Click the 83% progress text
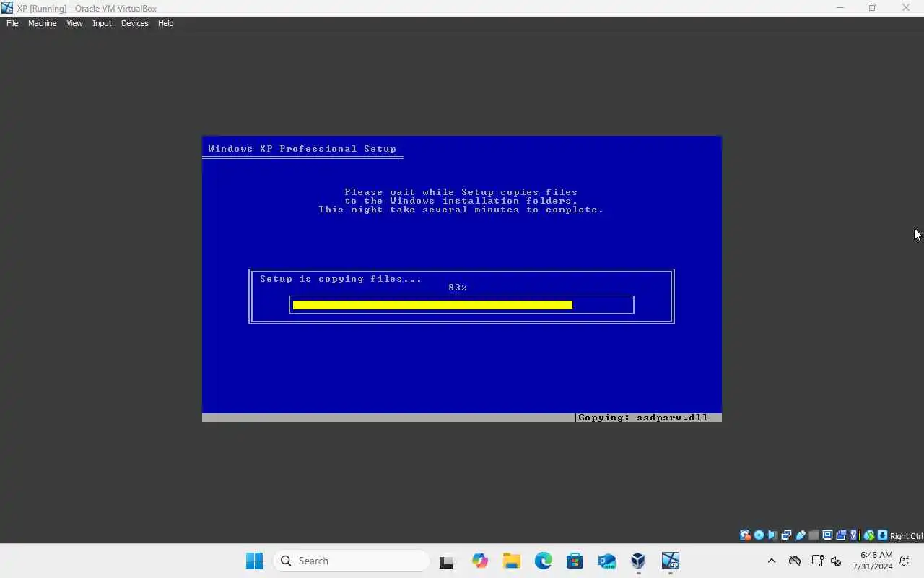Viewport: 924px width, 578px height. pos(458,288)
